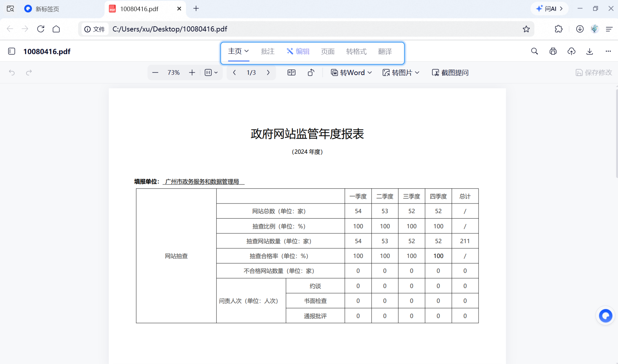
Task: Go to the browser home page
Action: pos(56,29)
